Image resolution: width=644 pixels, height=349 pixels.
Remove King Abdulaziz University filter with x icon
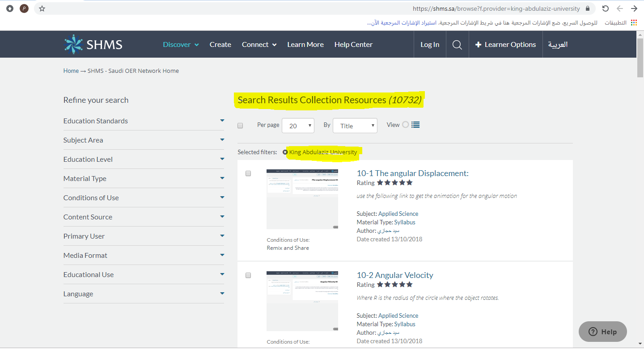click(x=285, y=152)
